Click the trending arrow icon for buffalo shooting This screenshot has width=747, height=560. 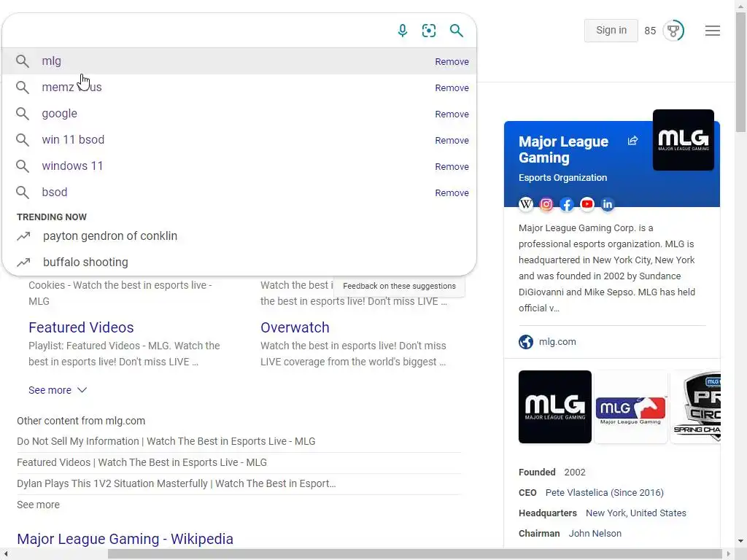[x=23, y=262]
